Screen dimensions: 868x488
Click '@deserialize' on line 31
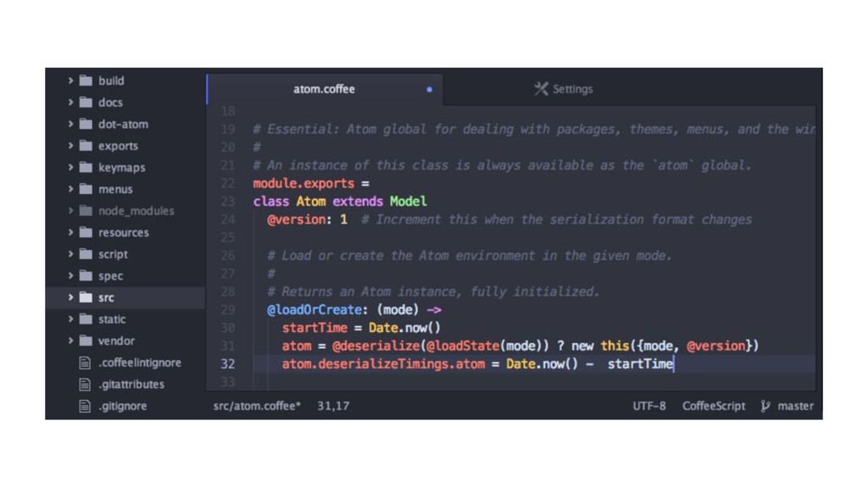click(x=376, y=346)
